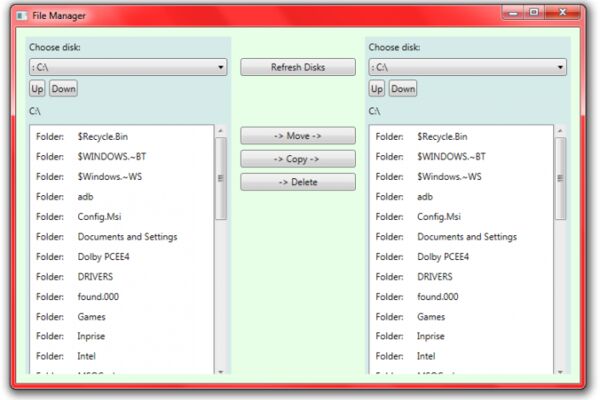Image resolution: width=600 pixels, height=400 pixels.
Task: Select $WINDOWS.~BT in the right list
Action: [461, 157]
